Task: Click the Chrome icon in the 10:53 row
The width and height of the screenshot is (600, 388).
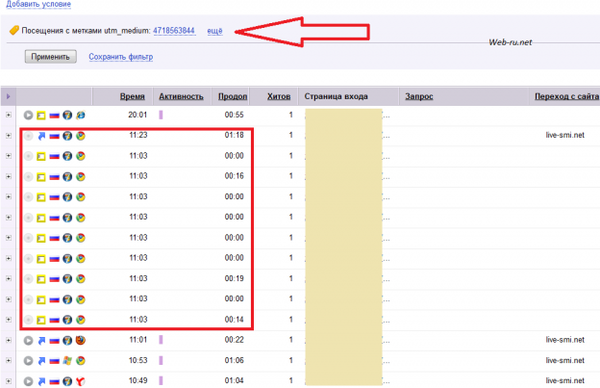Action: click(x=80, y=360)
